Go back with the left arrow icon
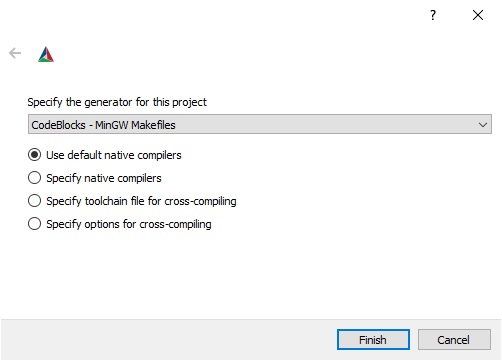502x361 pixels. point(15,53)
